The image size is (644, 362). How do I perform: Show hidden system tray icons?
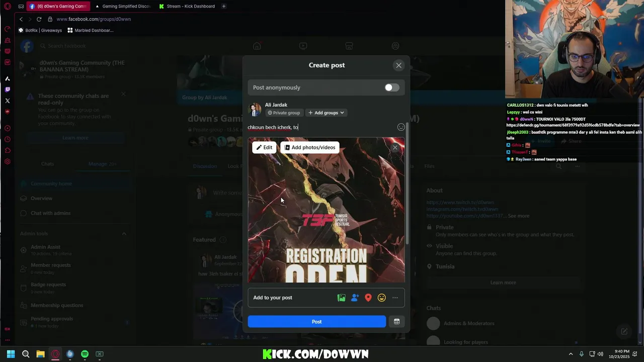pos(571,354)
